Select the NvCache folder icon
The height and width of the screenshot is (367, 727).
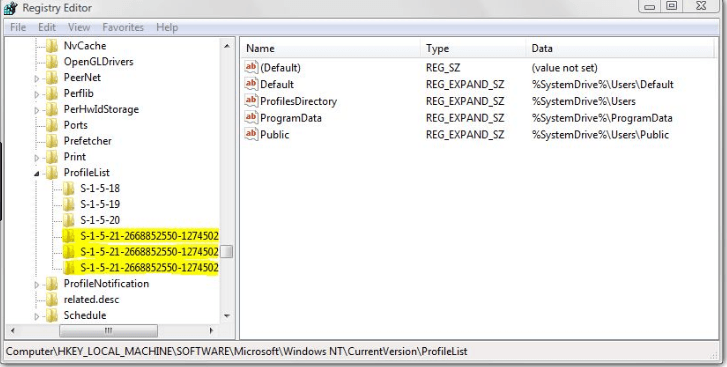tap(52, 46)
